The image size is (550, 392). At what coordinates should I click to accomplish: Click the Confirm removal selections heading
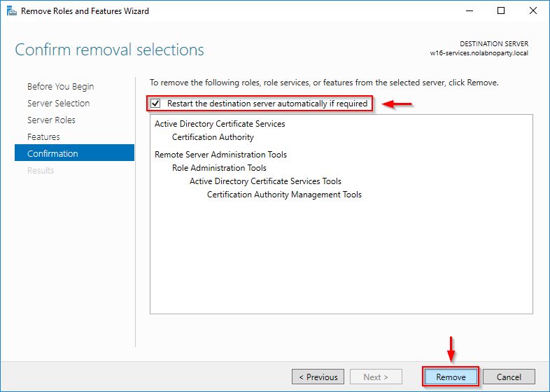[x=109, y=50]
